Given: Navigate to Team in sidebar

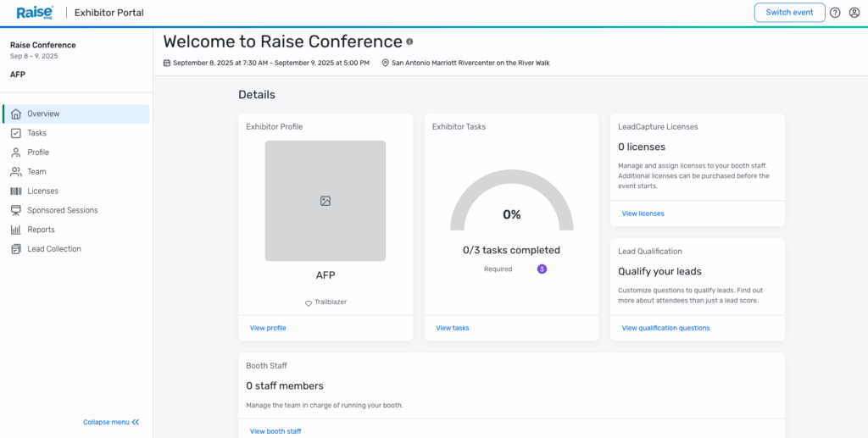Looking at the screenshot, I should pyautogui.click(x=75, y=172).
